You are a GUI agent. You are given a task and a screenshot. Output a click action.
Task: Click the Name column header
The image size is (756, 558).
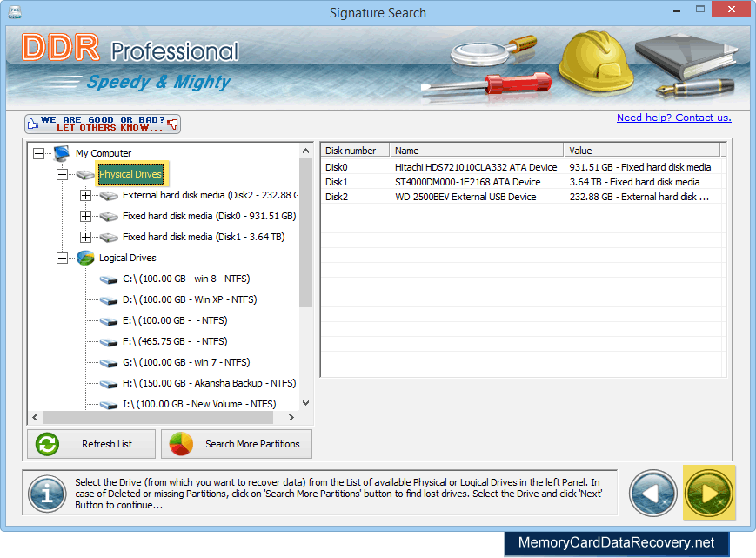pos(477,151)
